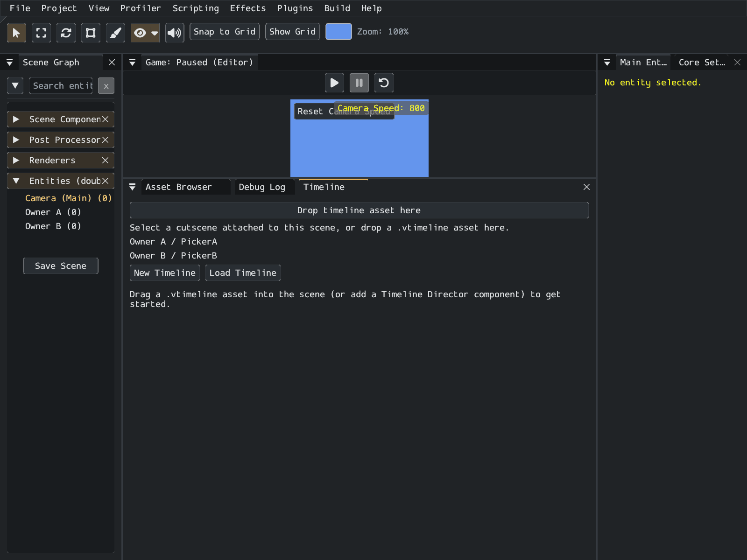Choose the rotate refresh arrows tool
The image size is (747, 560).
66,33
